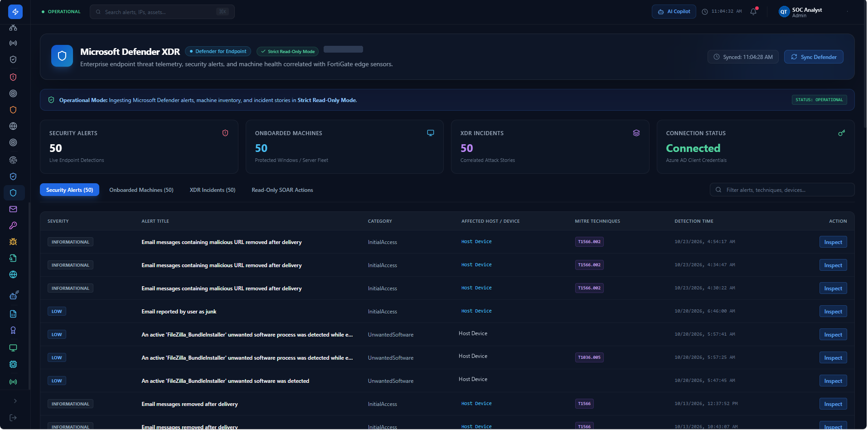This screenshot has width=868, height=430.
Task: Open the pink key sidebar icon
Action: (x=13, y=225)
